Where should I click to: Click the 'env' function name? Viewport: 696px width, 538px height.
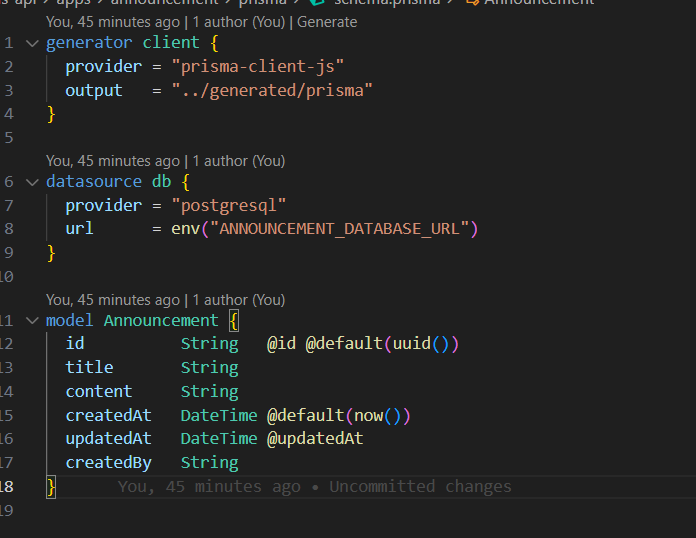pos(186,229)
